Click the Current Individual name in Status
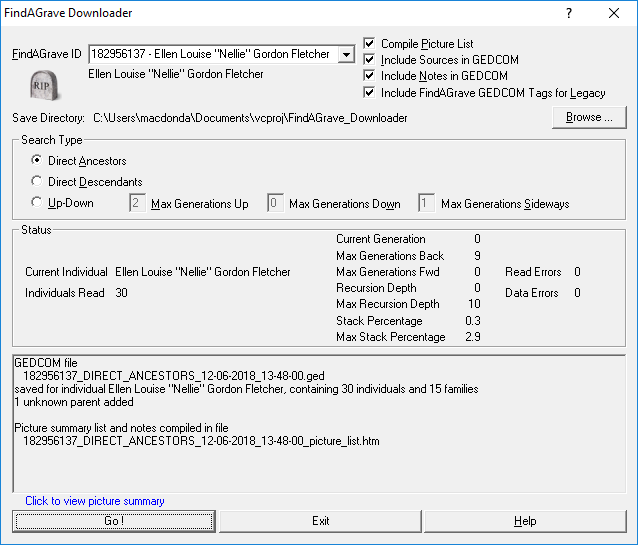 point(203,272)
